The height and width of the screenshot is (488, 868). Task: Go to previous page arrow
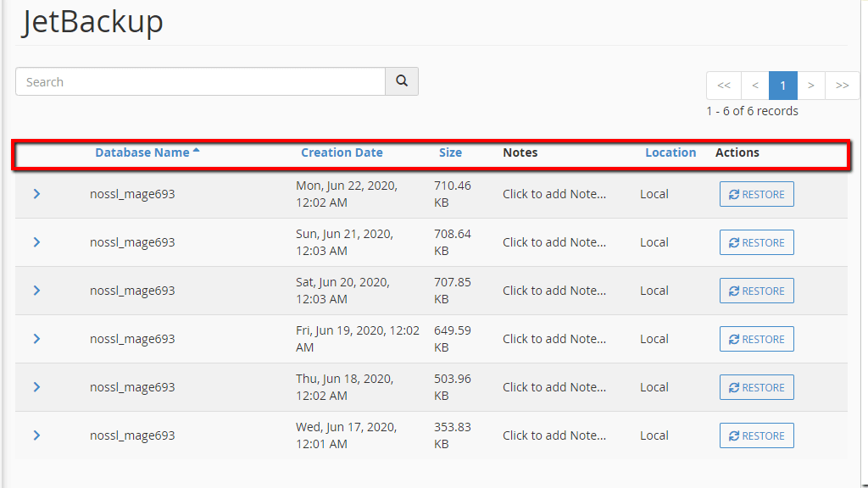(x=755, y=86)
